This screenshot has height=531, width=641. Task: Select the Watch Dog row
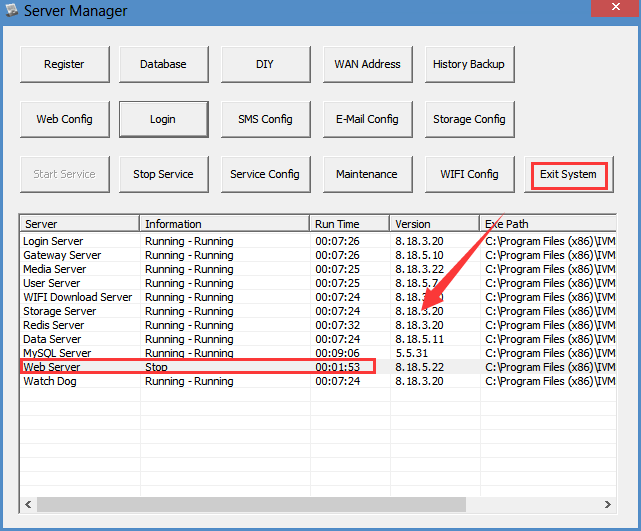click(318, 381)
